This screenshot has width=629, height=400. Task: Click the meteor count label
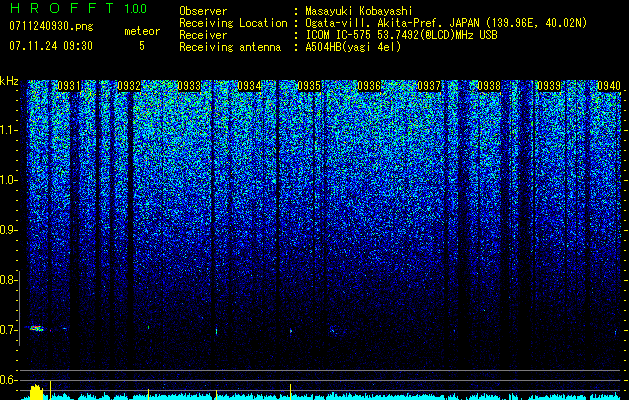142,31
